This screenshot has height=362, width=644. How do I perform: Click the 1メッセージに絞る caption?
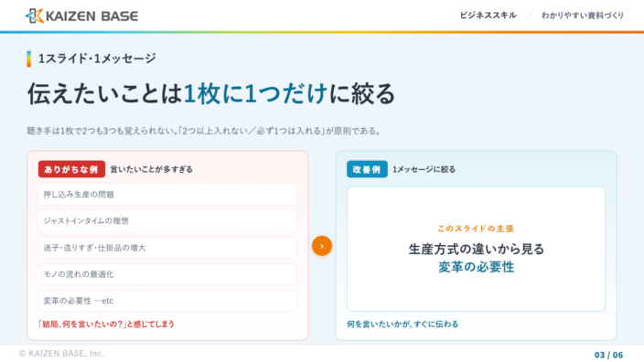click(424, 169)
